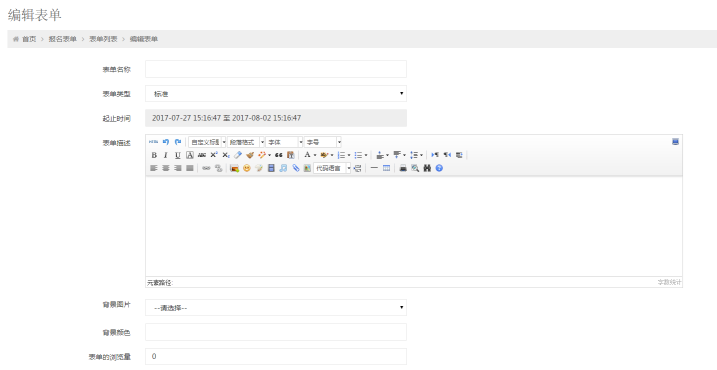Click the blockquote quotation icon
This screenshot has width=717, height=370.
[x=278, y=155]
